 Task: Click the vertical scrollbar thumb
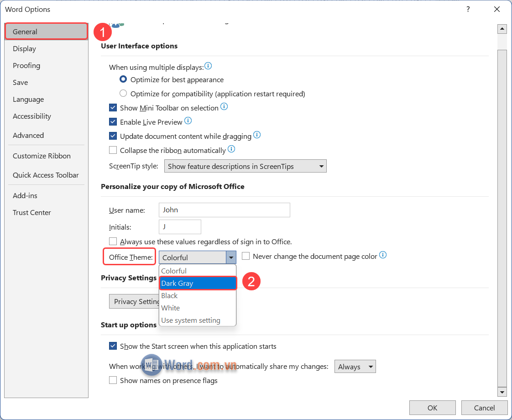[x=502, y=218]
